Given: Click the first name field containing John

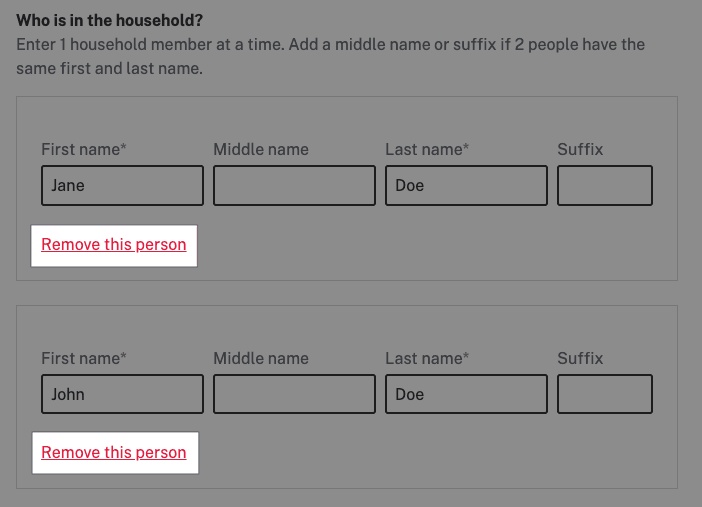Looking at the screenshot, I should tap(122, 394).
